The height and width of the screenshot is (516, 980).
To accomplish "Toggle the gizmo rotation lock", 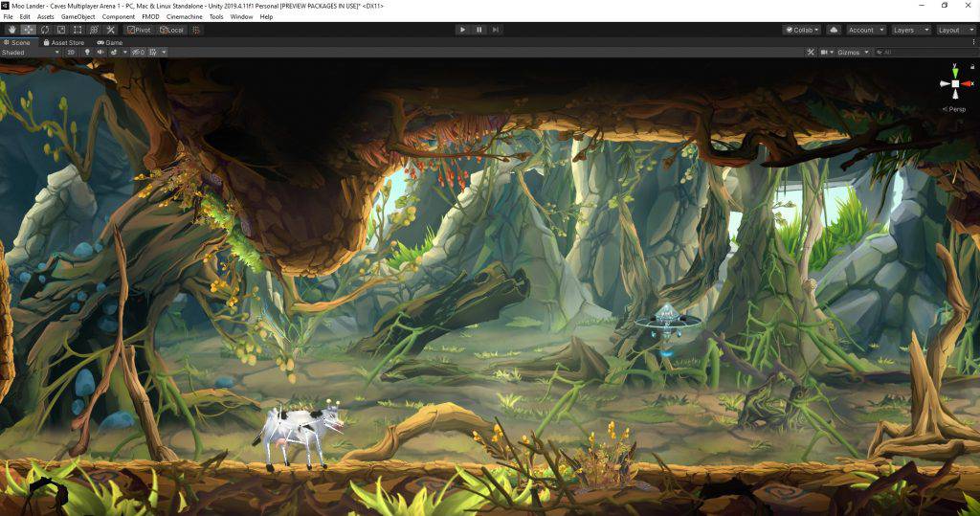I will [972, 66].
